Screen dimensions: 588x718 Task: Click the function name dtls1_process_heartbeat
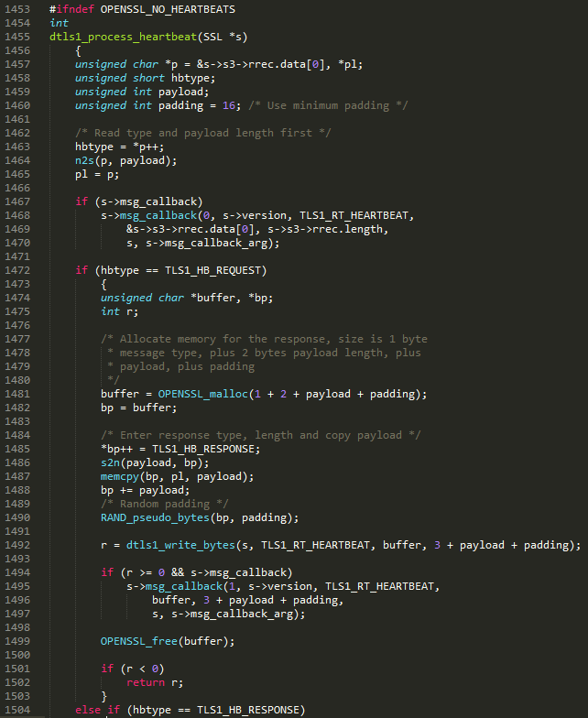click(x=123, y=37)
